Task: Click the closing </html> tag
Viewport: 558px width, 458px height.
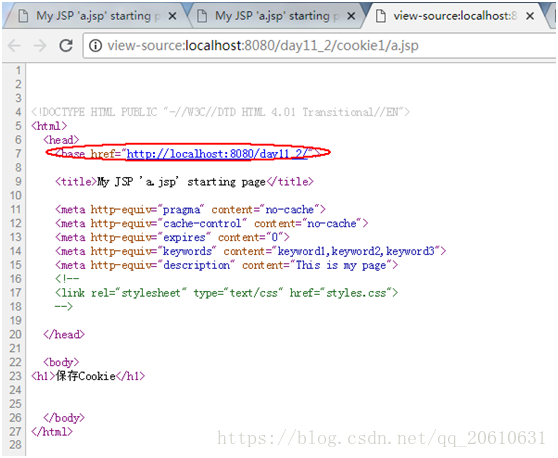Action: [x=52, y=432]
